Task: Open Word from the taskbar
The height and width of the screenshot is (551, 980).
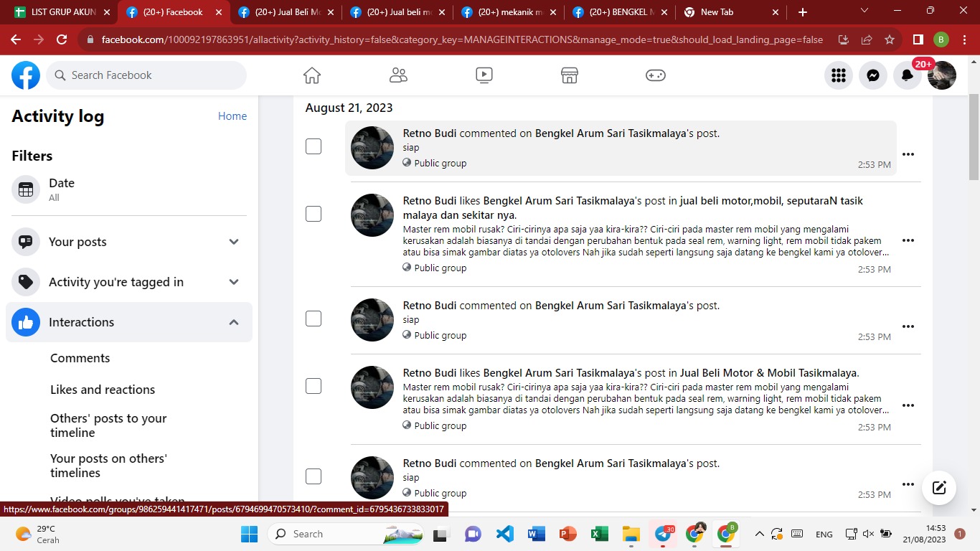Action: [537, 534]
